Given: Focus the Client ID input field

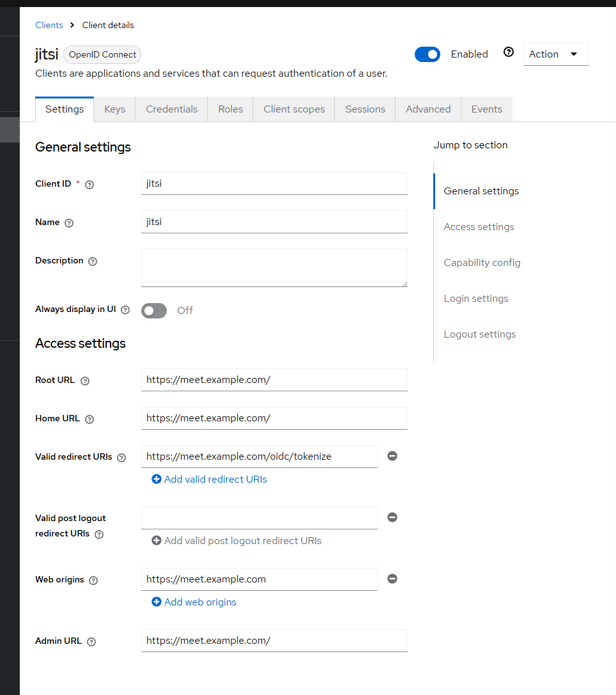Looking at the screenshot, I should coord(274,184).
